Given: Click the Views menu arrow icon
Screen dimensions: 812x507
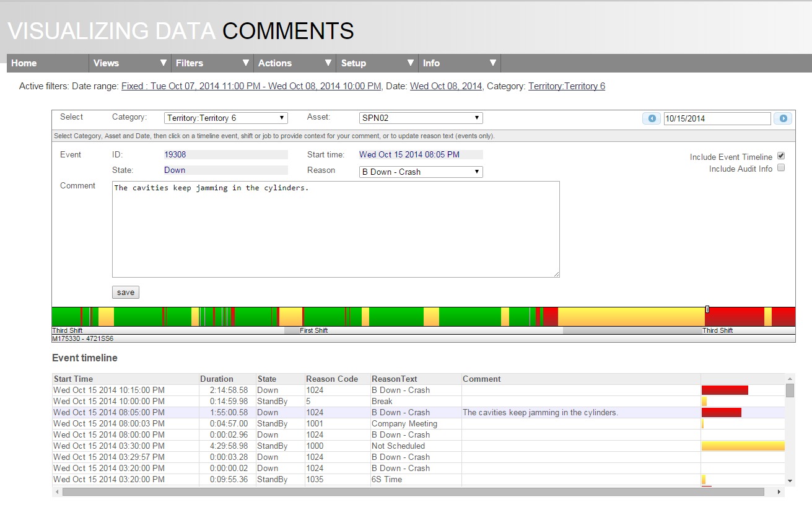Looking at the screenshot, I should [x=164, y=63].
